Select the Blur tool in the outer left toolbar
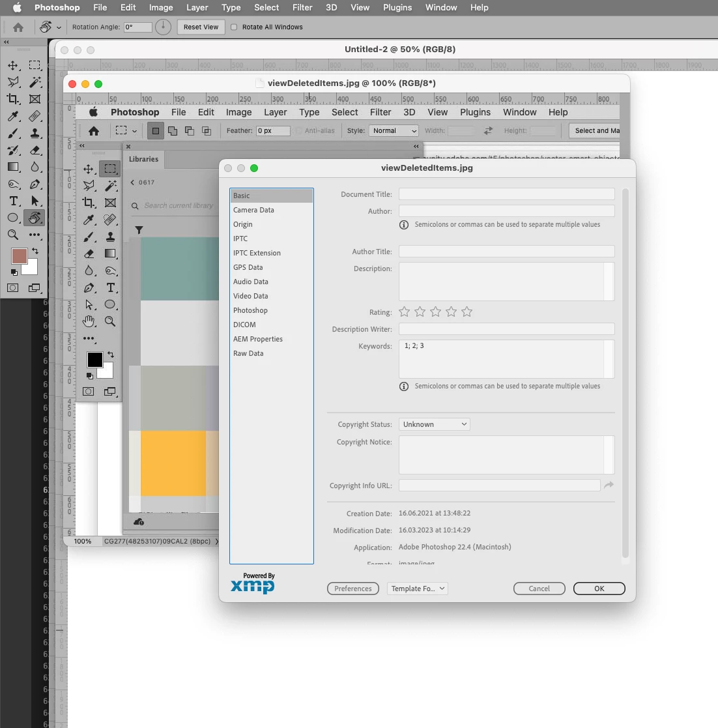 (x=35, y=167)
